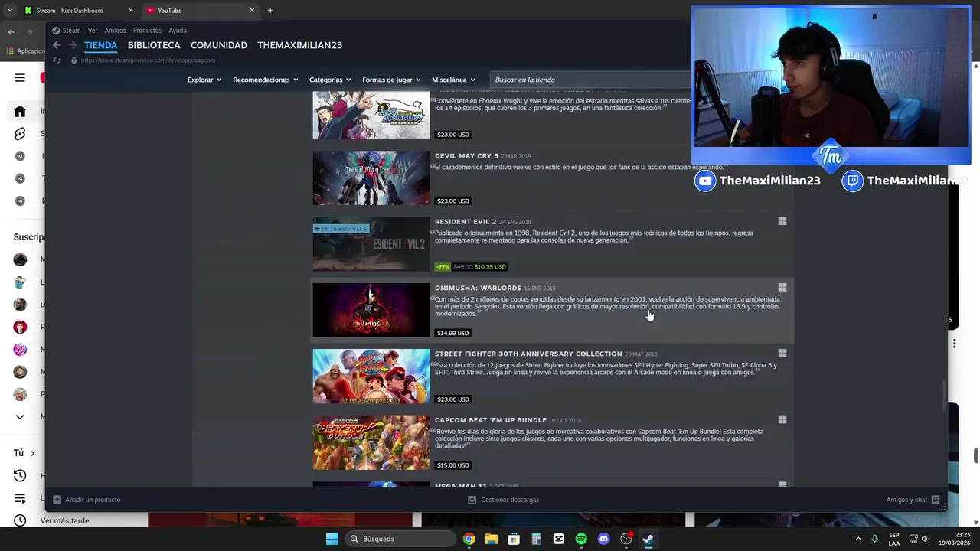Open File Explorer from the taskbar
The height and width of the screenshot is (551, 980).
pos(491,539)
